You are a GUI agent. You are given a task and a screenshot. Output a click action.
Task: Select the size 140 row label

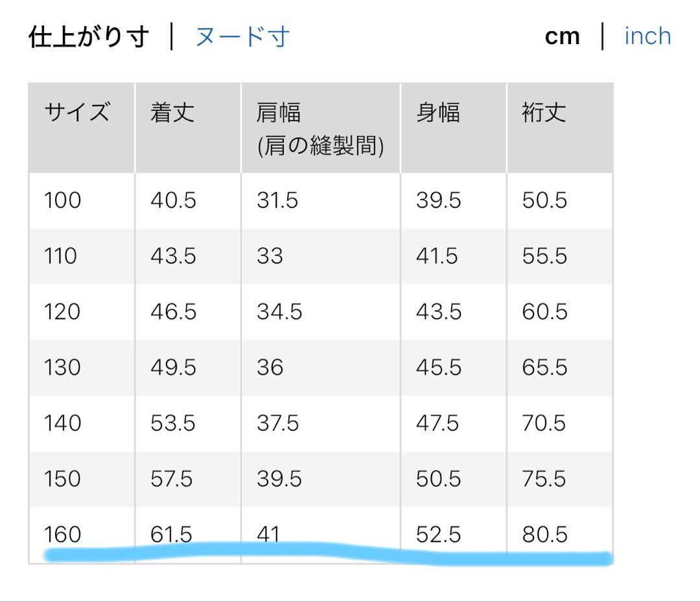(x=62, y=423)
